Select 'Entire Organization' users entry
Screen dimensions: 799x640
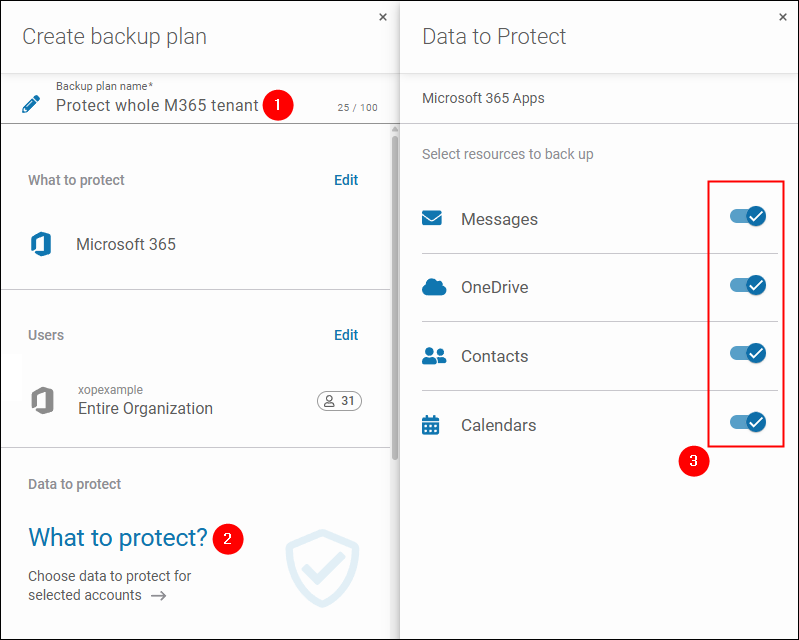click(145, 408)
